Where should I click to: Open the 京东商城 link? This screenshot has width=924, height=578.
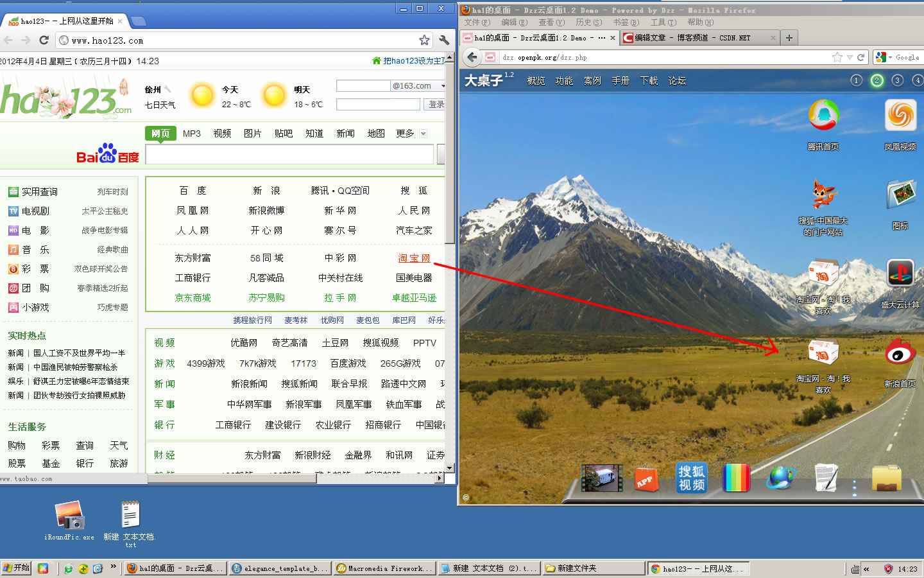[193, 298]
